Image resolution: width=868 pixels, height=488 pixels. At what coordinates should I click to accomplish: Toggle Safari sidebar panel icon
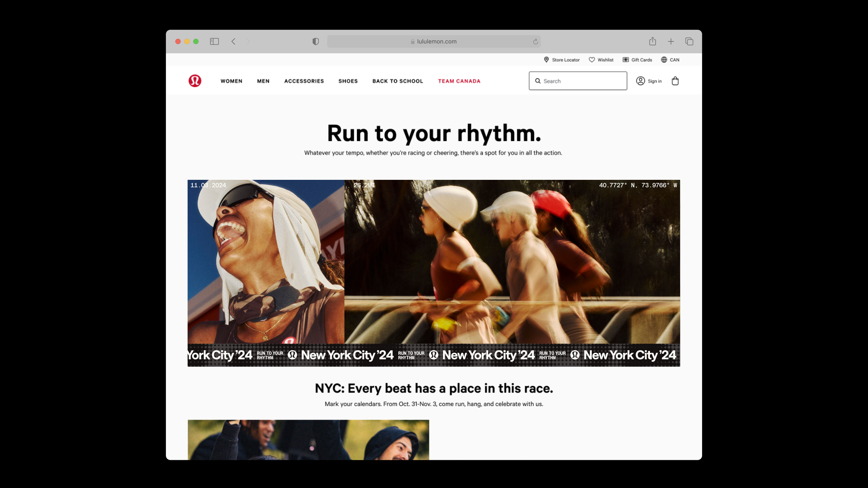tap(214, 42)
